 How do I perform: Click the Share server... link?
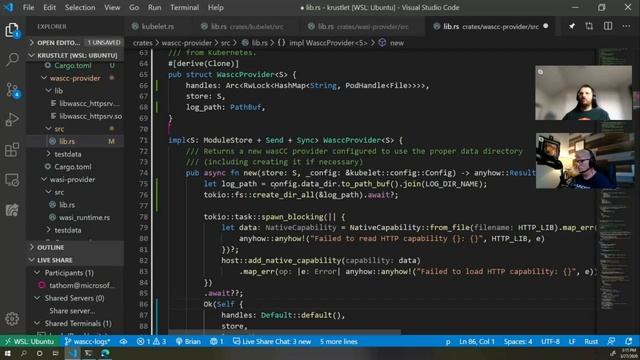point(72,311)
